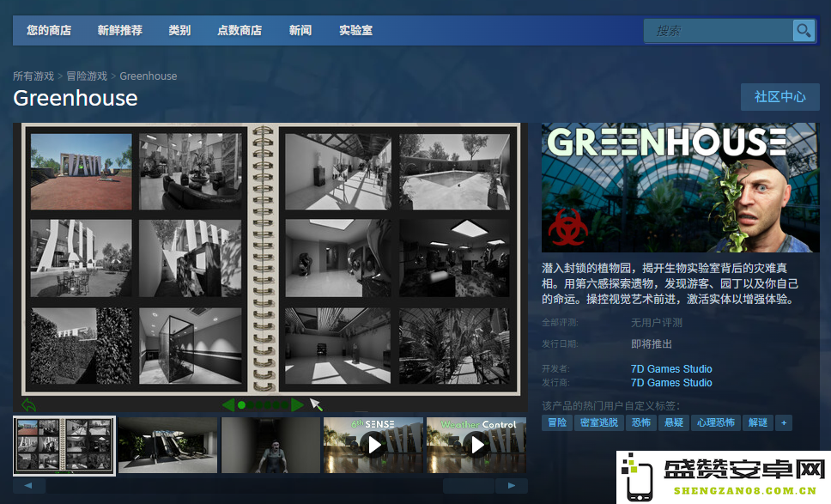831x504 pixels.
Task: Click the Greenhouse header capsule image
Action: coord(681,188)
